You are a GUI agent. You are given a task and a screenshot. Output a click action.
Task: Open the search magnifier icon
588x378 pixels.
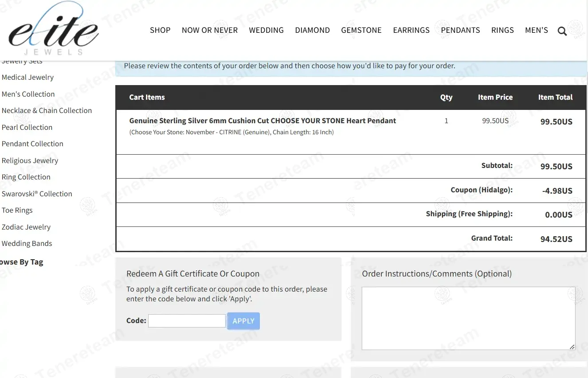562,31
